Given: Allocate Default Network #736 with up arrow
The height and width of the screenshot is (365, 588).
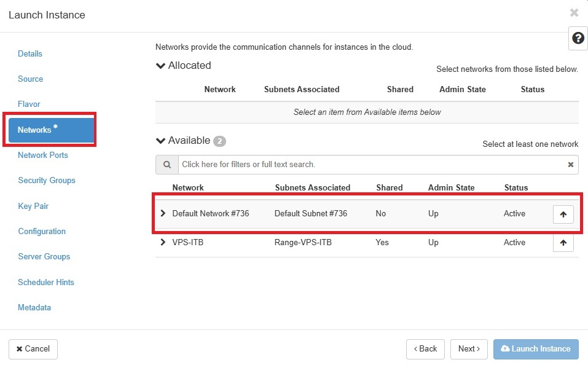Looking at the screenshot, I should coord(563,214).
